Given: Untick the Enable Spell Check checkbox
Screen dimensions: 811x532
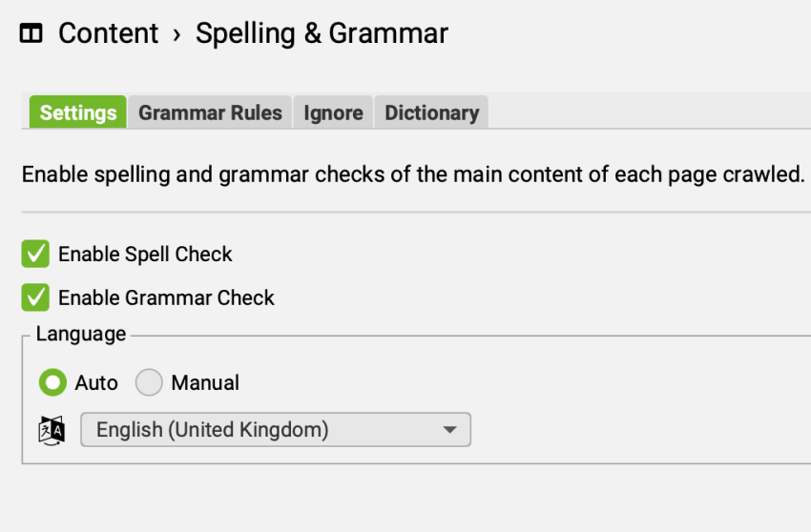Looking at the screenshot, I should pos(35,255).
